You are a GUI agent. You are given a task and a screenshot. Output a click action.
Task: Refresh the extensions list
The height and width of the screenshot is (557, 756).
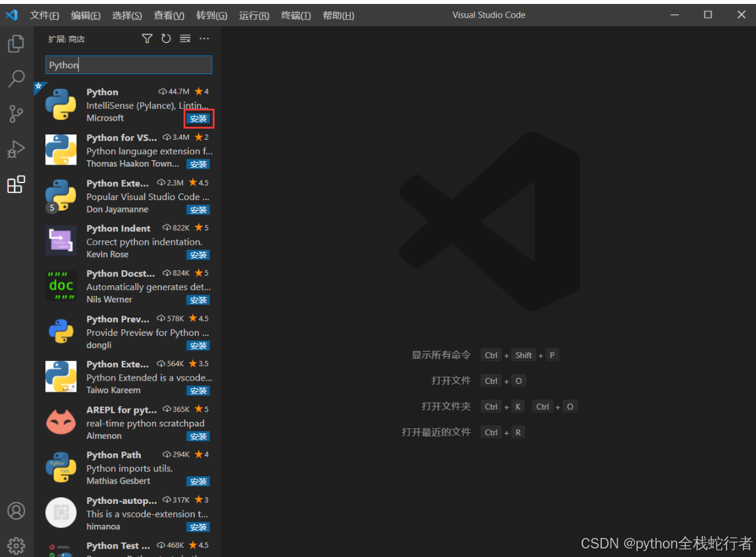[x=166, y=39]
